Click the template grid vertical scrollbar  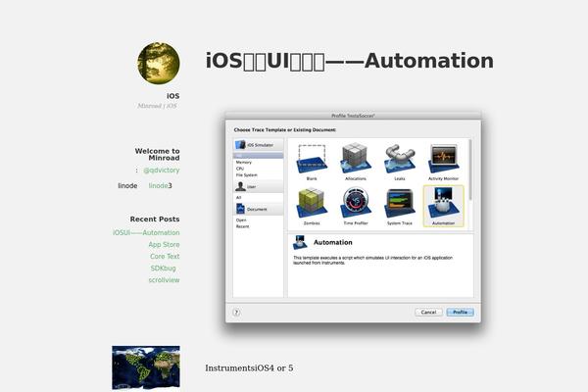click(470, 170)
